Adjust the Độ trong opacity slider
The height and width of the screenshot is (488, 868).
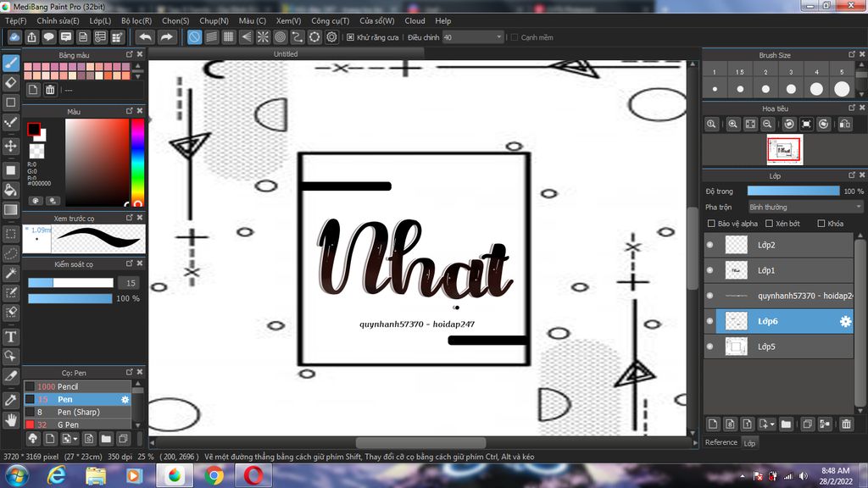[x=793, y=191]
